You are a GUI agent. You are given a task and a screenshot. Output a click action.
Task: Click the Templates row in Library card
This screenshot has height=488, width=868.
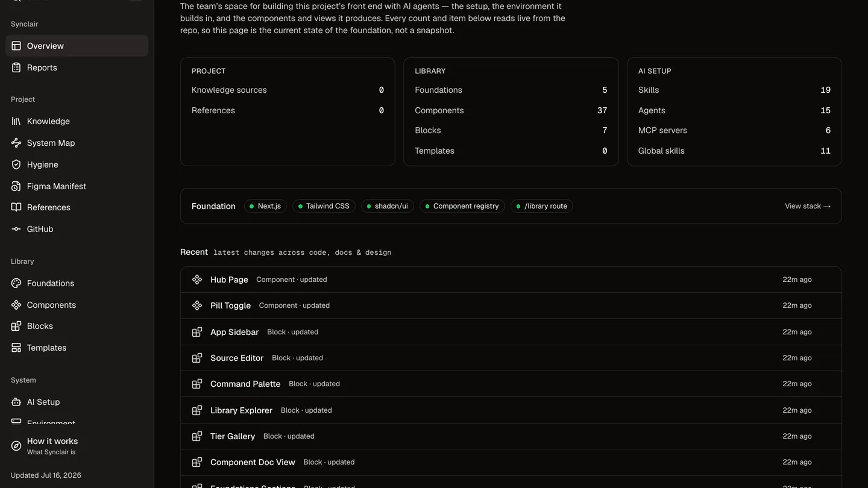(x=511, y=151)
